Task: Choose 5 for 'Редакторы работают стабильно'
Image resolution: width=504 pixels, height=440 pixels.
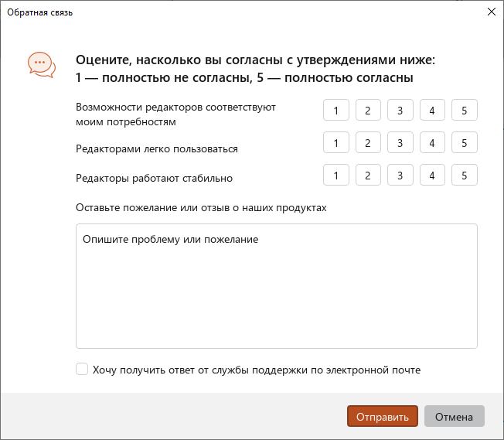Action: click(x=465, y=175)
